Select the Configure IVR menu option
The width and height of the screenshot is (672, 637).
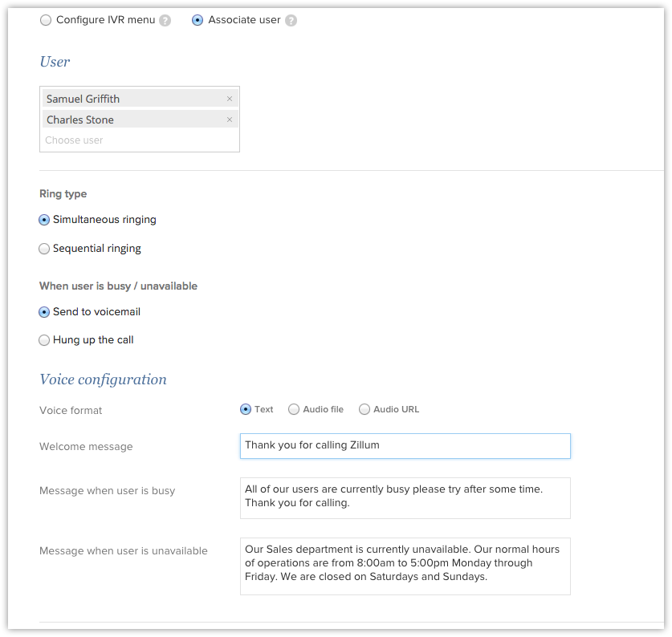tap(46, 20)
